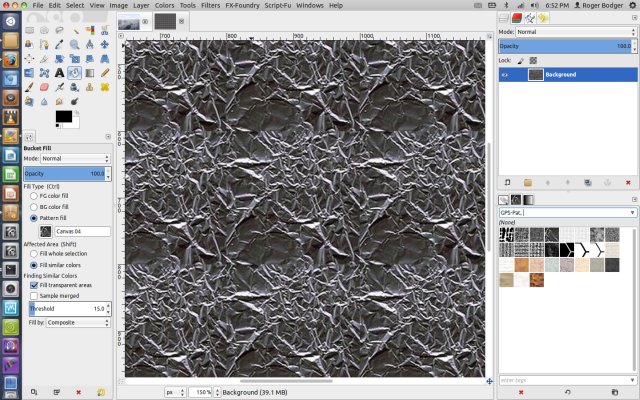Hide the Background layer with eye icon
Viewport: 640px width, 400px height.
[506, 74]
